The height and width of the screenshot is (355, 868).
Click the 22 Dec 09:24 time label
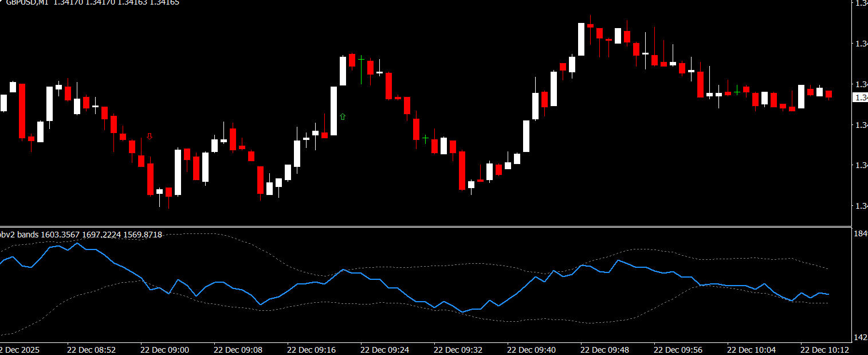[x=384, y=349]
